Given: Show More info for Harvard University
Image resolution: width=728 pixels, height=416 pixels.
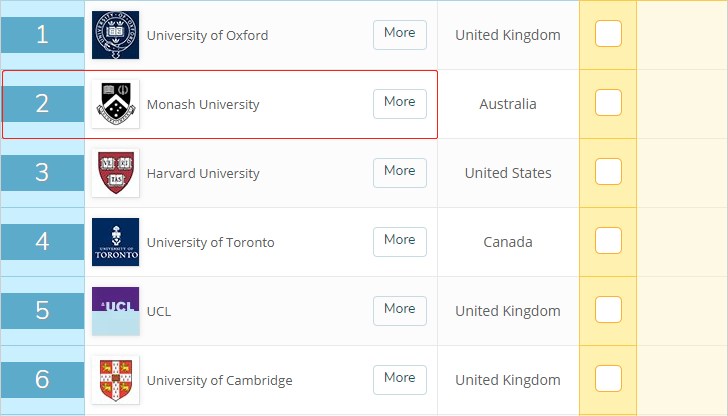Looking at the screenshot, I should point(400,173).
